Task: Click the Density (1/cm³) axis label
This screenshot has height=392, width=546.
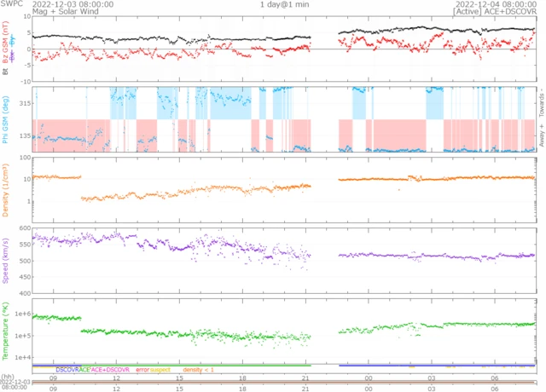Action: point(6,189)
